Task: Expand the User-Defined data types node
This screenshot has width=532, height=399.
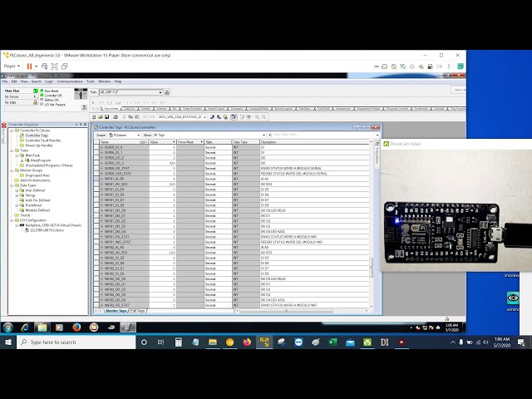Action: coord(17,190)
